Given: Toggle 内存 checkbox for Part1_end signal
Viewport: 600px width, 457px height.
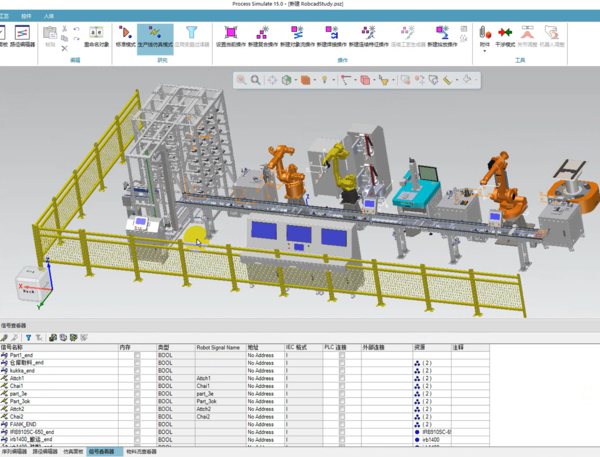Looking at the screenshot, I should 138,355.
